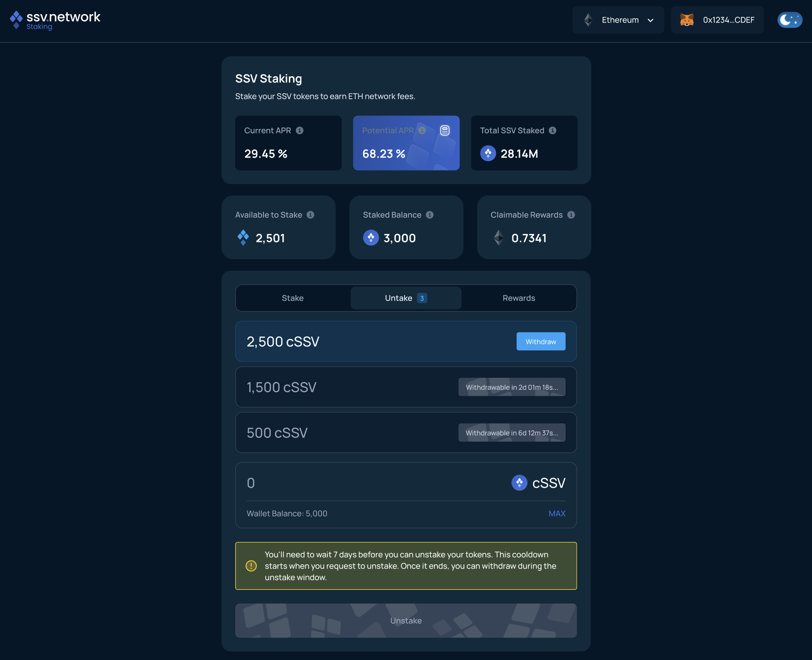
Task: Click MAX to fill wallet balance
Action: click(557, 514)
